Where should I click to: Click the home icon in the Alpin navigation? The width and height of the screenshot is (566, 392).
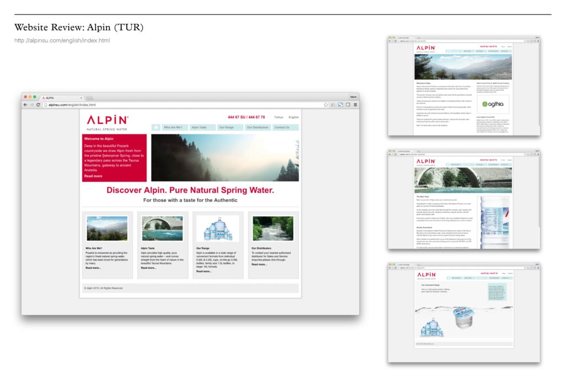pyautogui.click(x=156, y=127)
